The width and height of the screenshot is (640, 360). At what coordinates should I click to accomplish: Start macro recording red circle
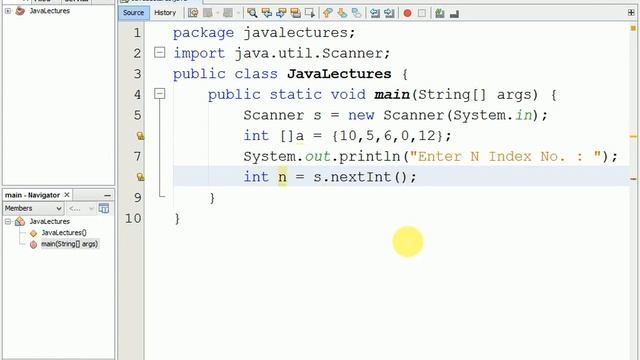point(407,13)
